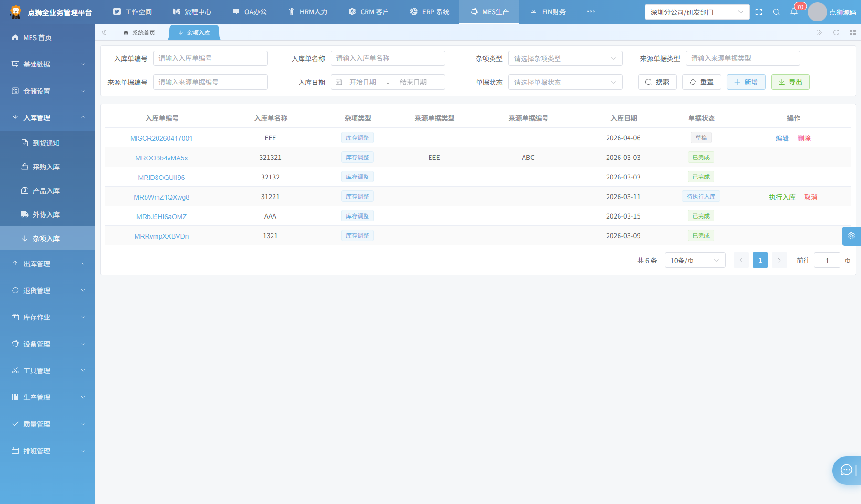Focus the 入库单编号 input field
Screen dimensions: 861x504
(210, 58)
